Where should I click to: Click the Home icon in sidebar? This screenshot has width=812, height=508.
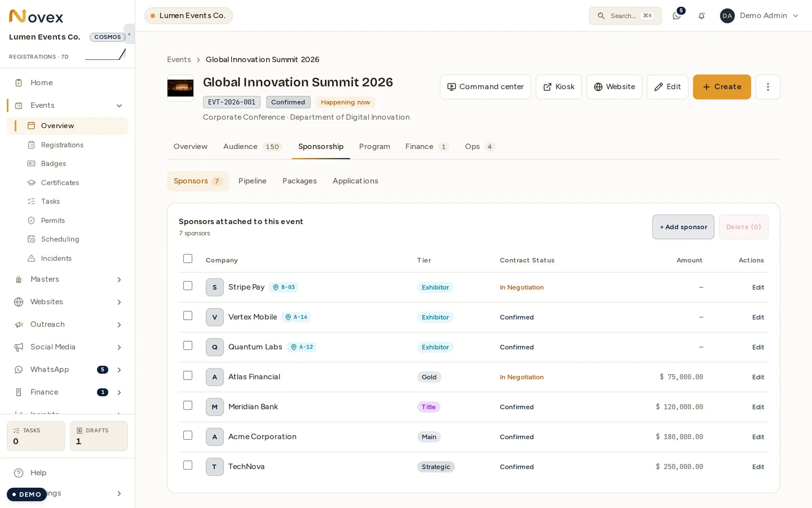(x=19, y=83)
